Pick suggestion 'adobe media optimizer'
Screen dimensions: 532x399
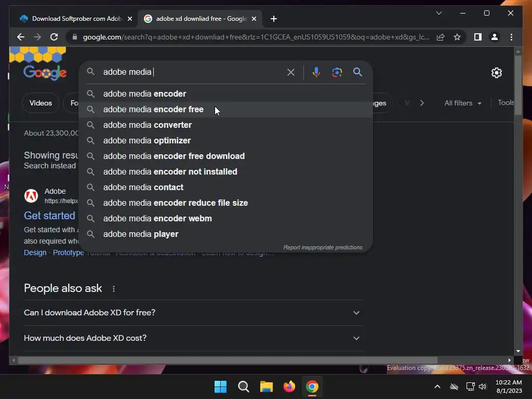click(x=225, y=140)
